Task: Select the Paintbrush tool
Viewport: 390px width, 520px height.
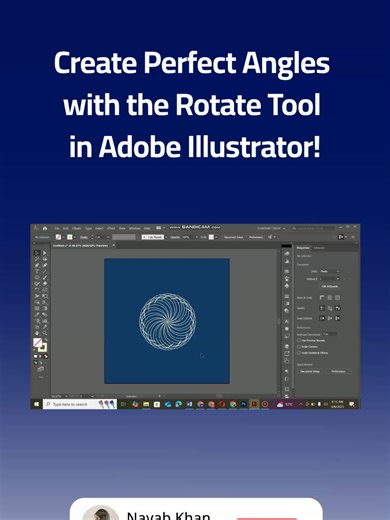Action: point(44,278)
